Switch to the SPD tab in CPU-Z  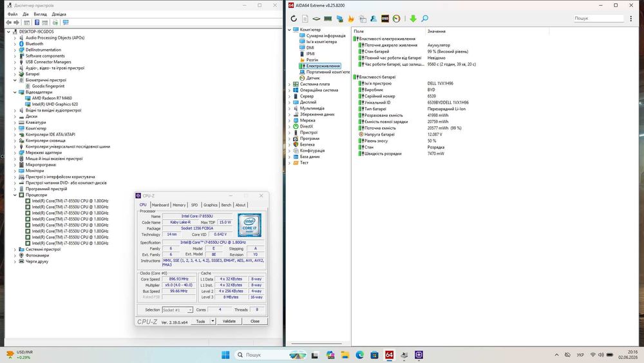(x=194, y=205)
